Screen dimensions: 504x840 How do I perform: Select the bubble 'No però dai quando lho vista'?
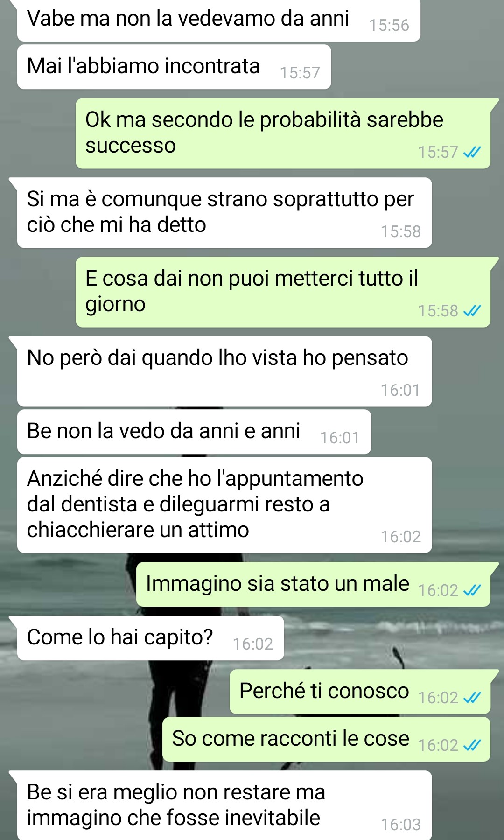coord(224,371)
